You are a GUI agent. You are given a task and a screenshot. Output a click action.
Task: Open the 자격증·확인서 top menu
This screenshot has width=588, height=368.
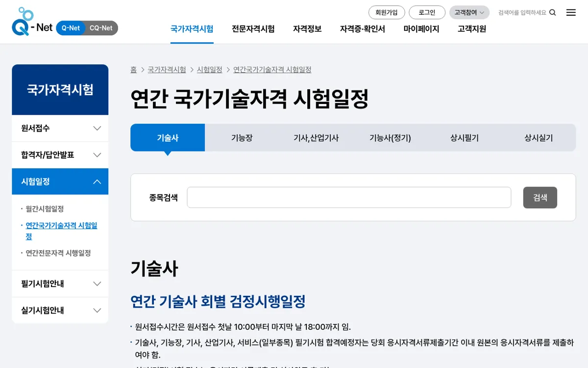click(x=363, y=29)
